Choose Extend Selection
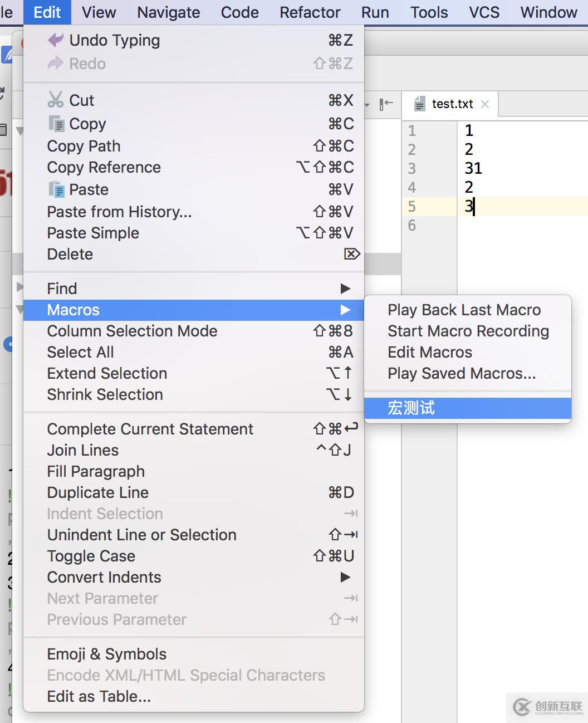Viewport: 588px width, 723px height. 194,373
